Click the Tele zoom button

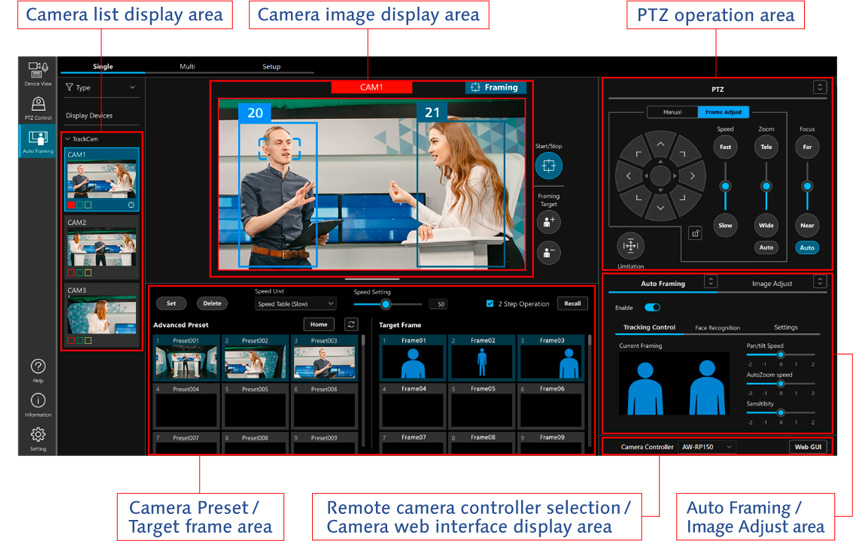coord(766,147)
